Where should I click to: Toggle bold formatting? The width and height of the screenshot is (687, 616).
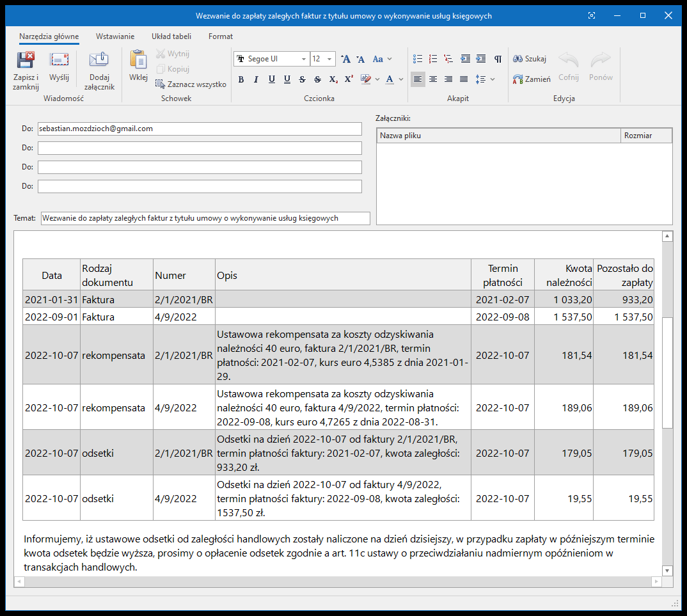tap(241, 79)
